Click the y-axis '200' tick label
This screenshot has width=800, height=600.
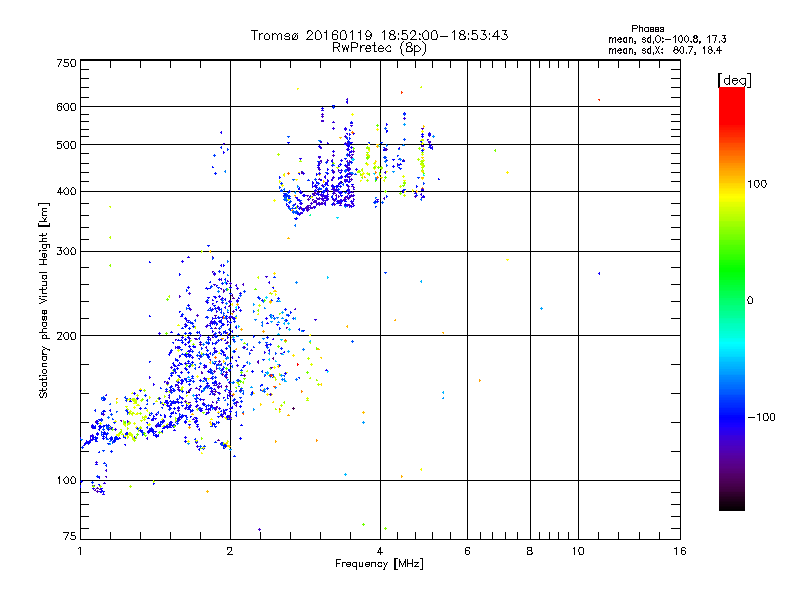[66, 336]
